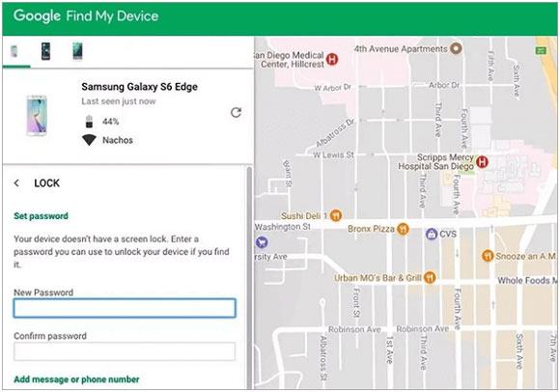Refresh the device location

tap(237, 112)
